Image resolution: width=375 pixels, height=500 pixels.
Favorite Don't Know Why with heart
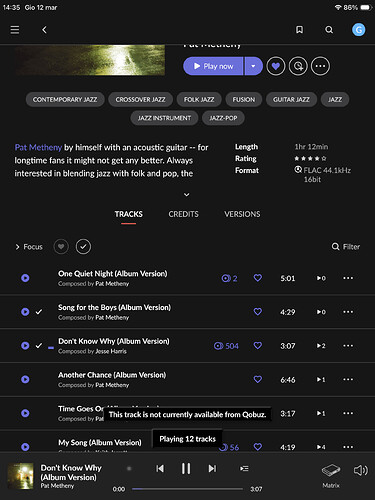[x=258, y=346]
